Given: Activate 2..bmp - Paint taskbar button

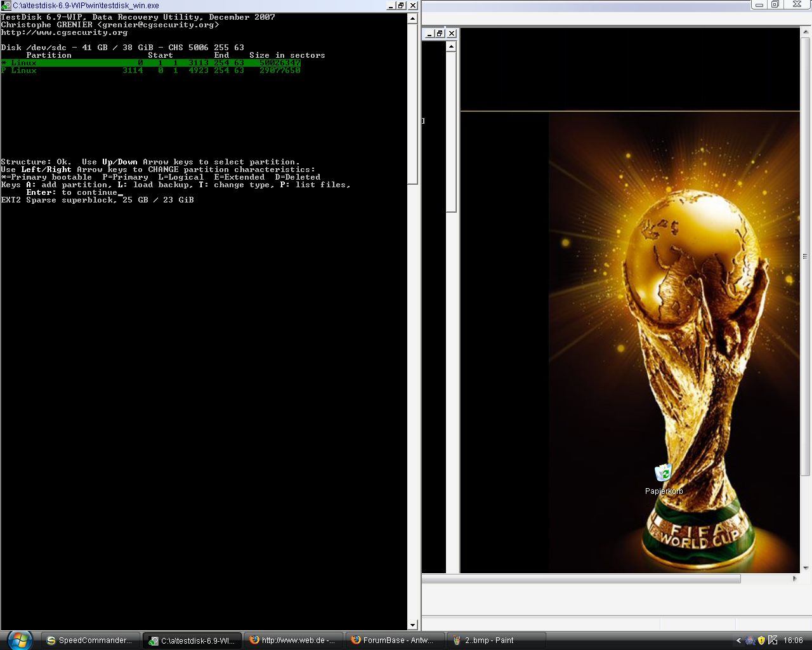Looking at the screenshot, I should pos(495,640).
